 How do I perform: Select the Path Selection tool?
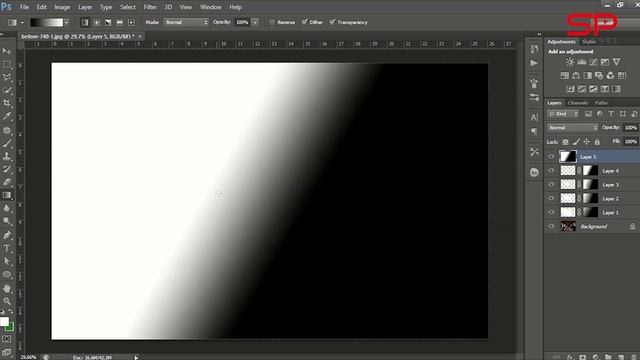7,261
